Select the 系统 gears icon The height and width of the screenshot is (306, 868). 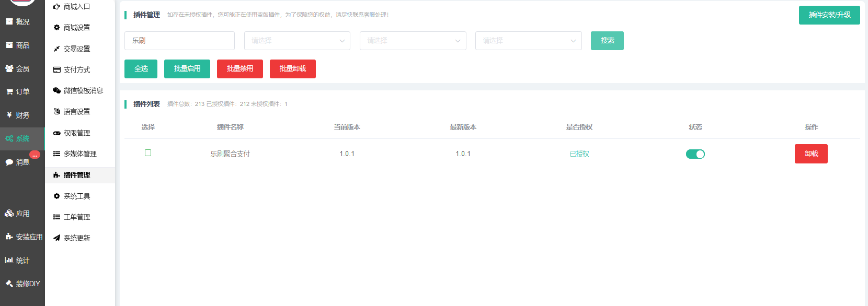(9, 138)
